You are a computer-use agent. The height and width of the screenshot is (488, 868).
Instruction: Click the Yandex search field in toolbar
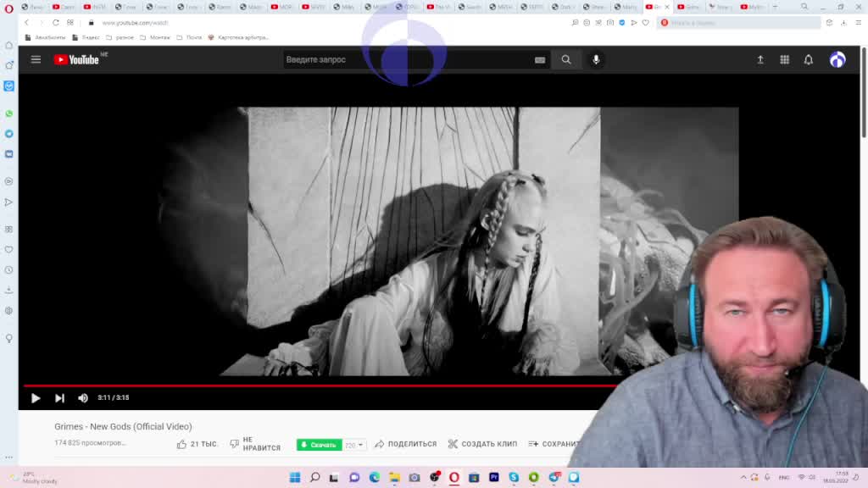[739, 23]
